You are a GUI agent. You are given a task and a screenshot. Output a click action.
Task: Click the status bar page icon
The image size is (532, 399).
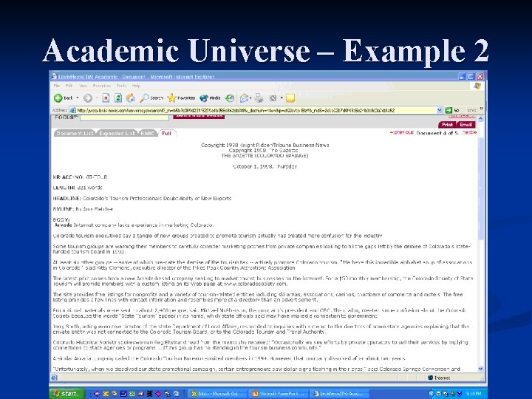54,378
